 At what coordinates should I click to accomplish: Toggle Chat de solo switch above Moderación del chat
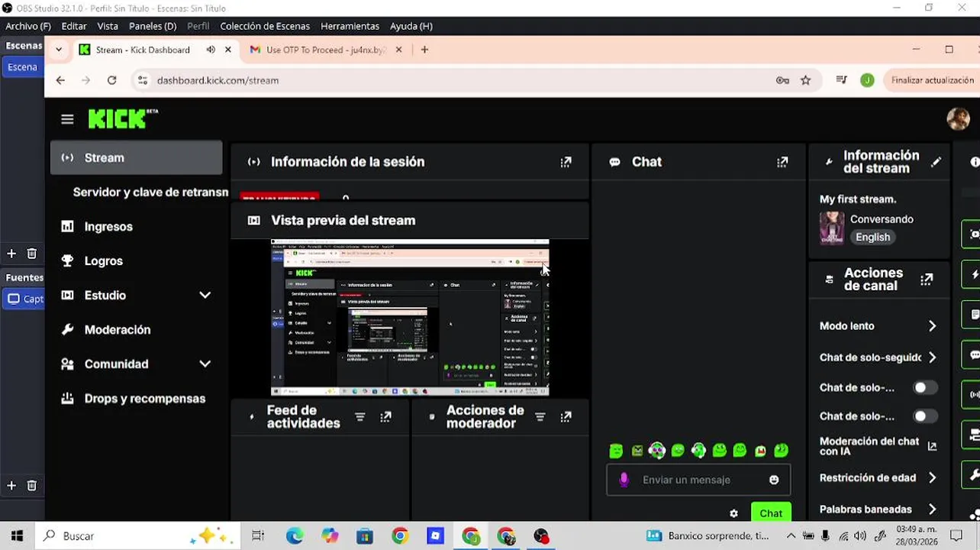pyautogui.click(x=925, y=416)
